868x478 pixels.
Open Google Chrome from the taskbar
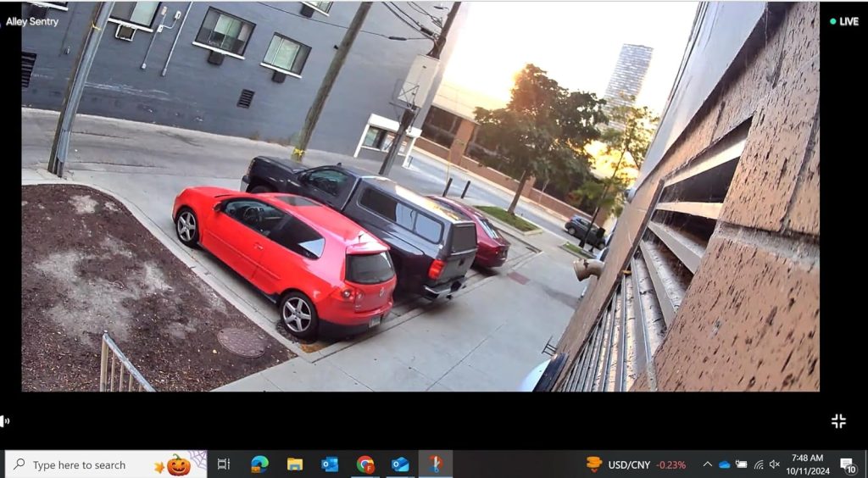pos(364,464)
